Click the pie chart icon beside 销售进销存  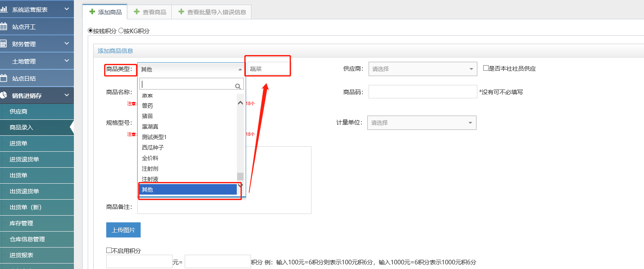pyautogui.click(x=4, y=95)
